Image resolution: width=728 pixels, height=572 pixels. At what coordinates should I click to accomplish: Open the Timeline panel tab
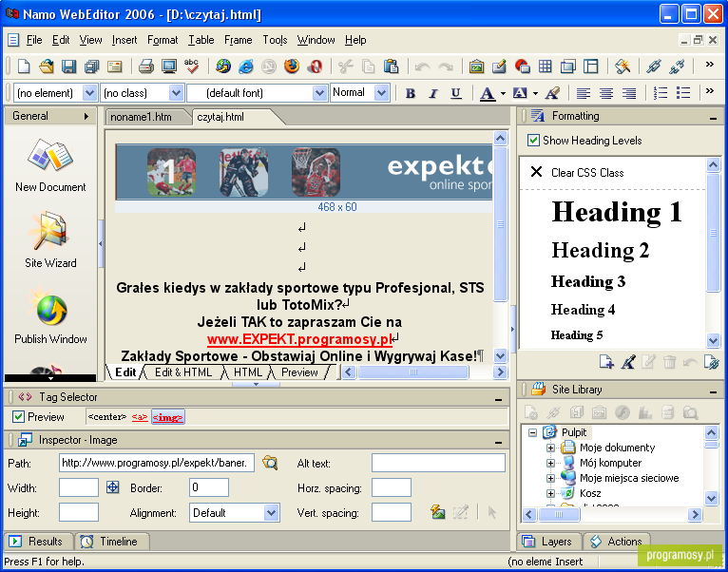(x=112, y=542)
